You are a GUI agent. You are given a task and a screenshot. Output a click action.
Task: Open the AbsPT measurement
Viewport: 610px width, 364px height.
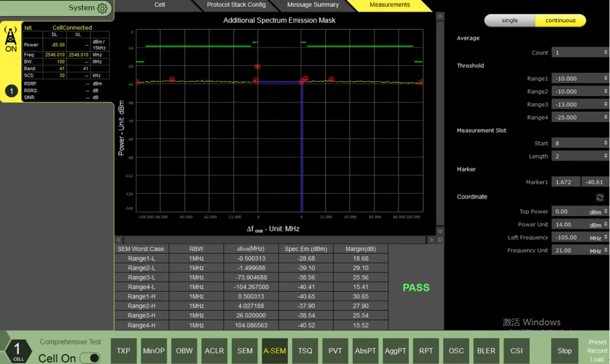pyautogui.click(x=365, y=351)
